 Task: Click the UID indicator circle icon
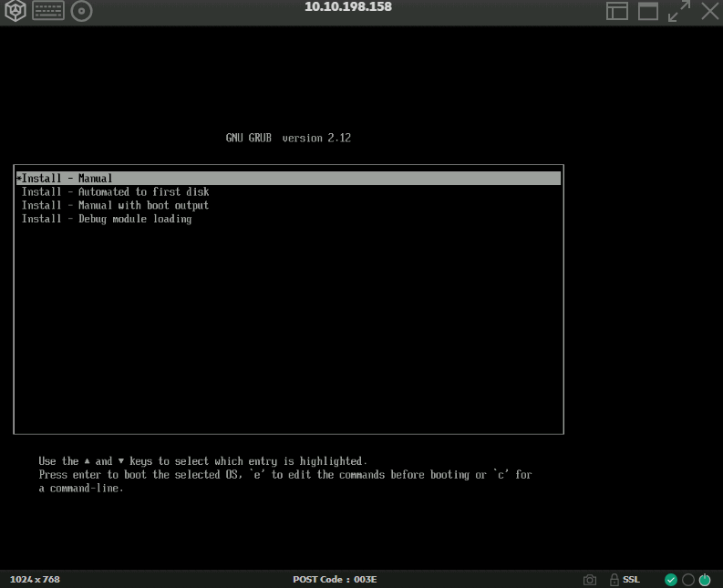pyautogui.click(x=688, y=580)
